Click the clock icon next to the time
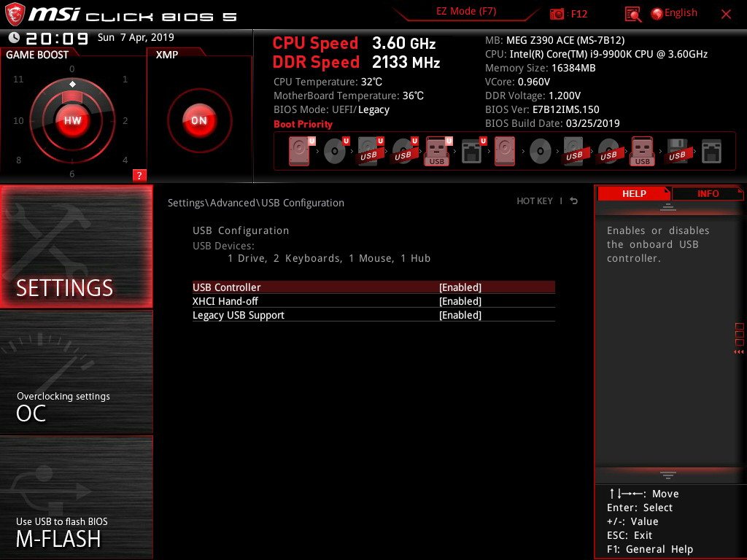 click(15, 37)
